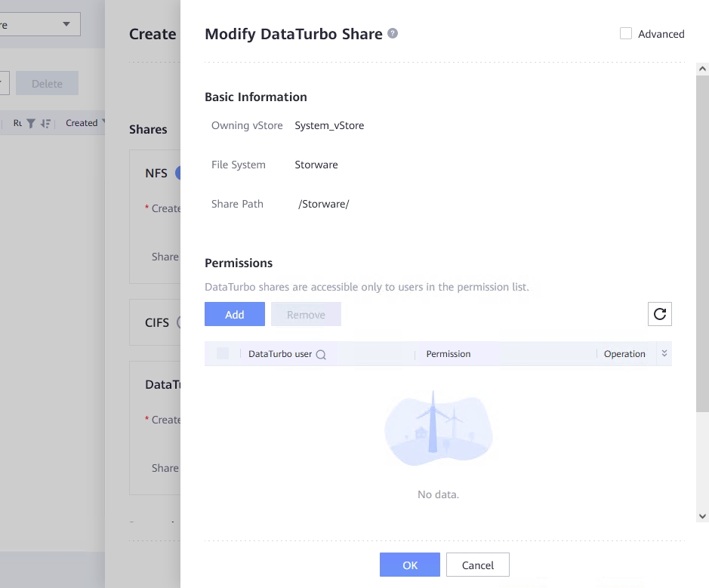Tick the select-all checkbox in permissions table
This screenshot has height=588, width=709.
[x=222, y=353]
